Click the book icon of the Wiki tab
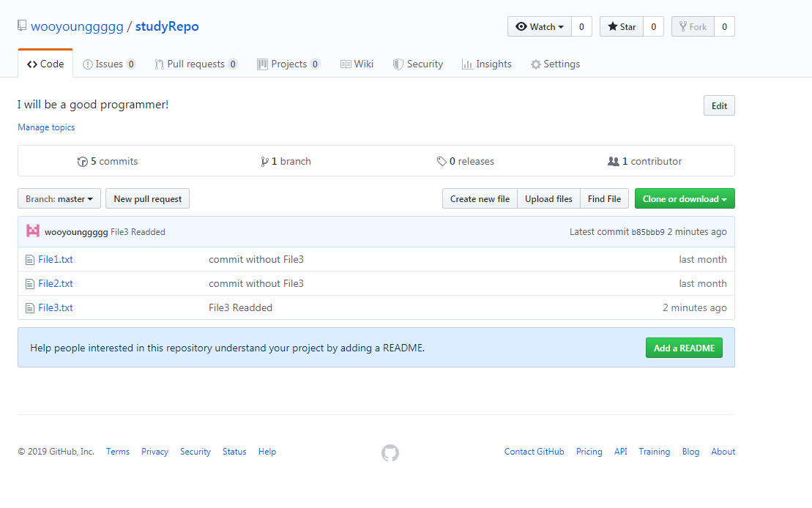The height and width of the screenshot is (508, 812). pyautogui.click(x=346, y=64)
